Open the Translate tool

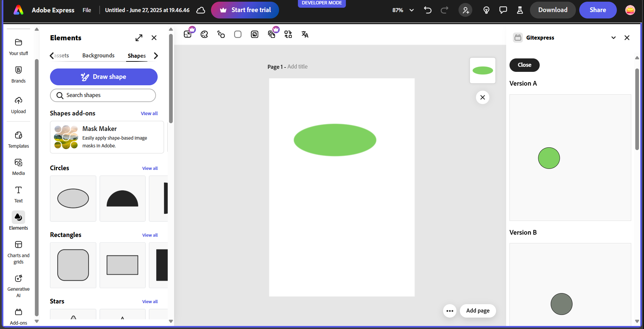(x=305, y=34)
